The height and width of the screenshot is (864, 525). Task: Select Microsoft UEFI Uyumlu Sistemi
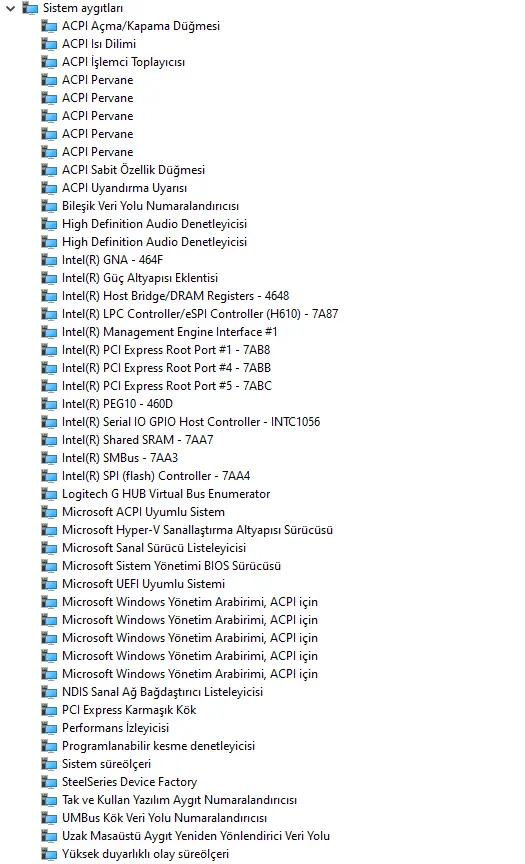click(144, 584)
